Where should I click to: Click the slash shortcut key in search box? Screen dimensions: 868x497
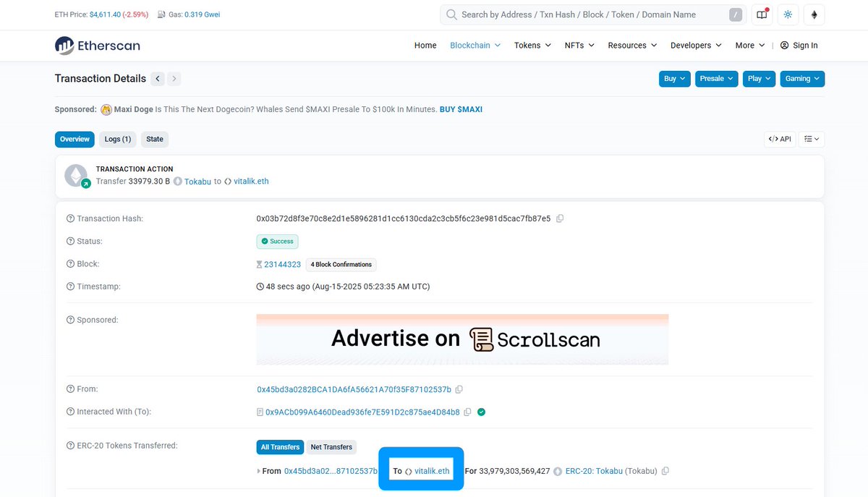coord(736,14)
